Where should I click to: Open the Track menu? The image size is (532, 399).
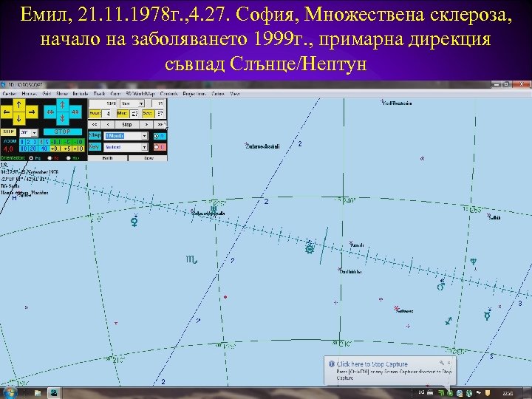click(99, 94)
